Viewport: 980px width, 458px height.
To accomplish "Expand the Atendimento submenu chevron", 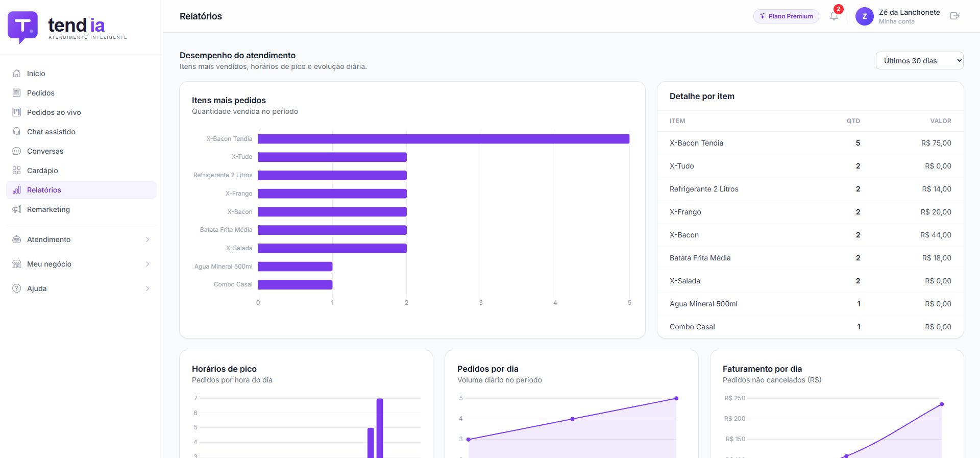I will (x=148, y=239).
